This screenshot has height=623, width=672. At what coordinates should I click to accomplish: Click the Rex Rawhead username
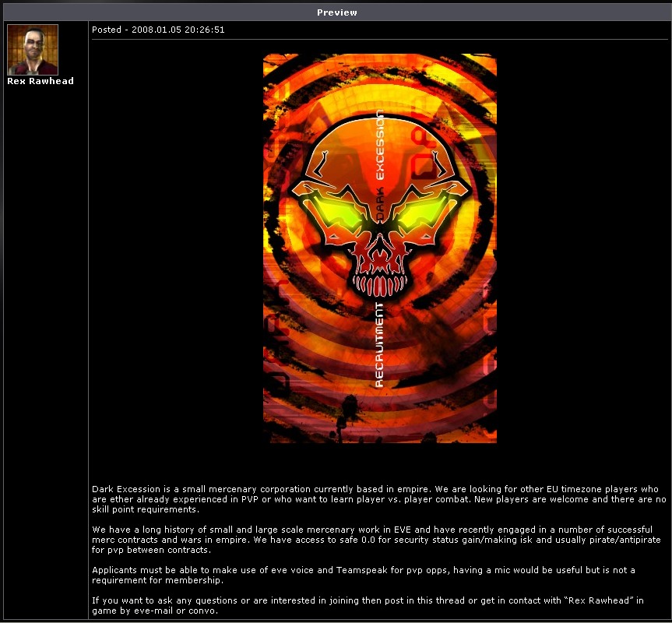click(40, 81)
